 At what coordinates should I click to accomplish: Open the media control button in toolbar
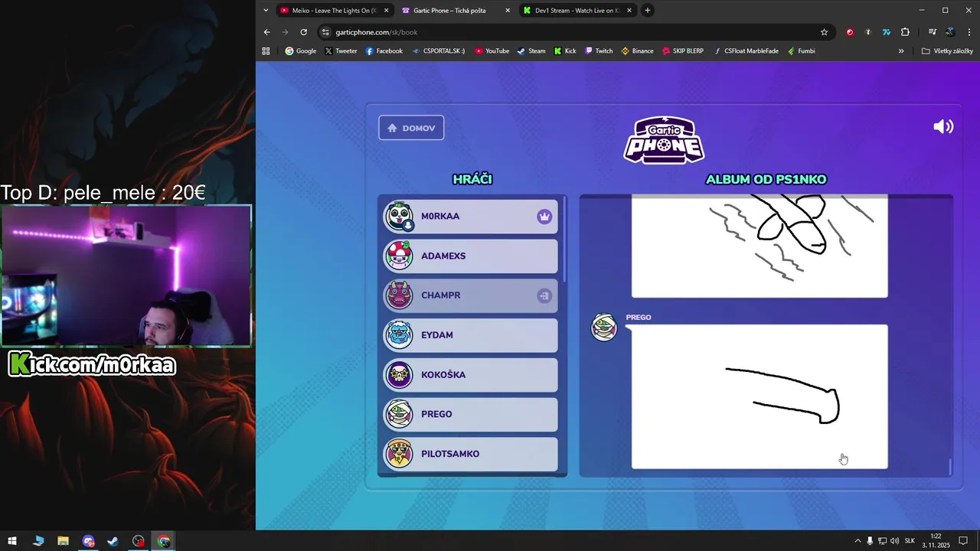pyautogui.click(x=932, y=32)
